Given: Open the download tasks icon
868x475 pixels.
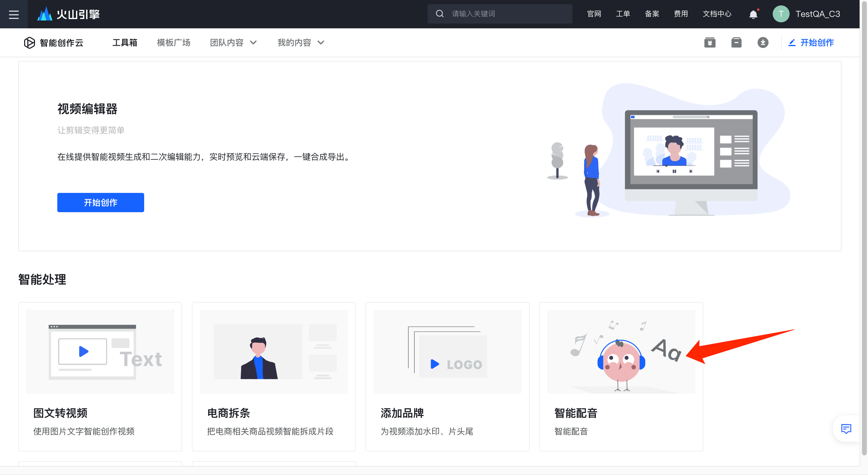Looking at the screenshot, I should tap(763, 43).
